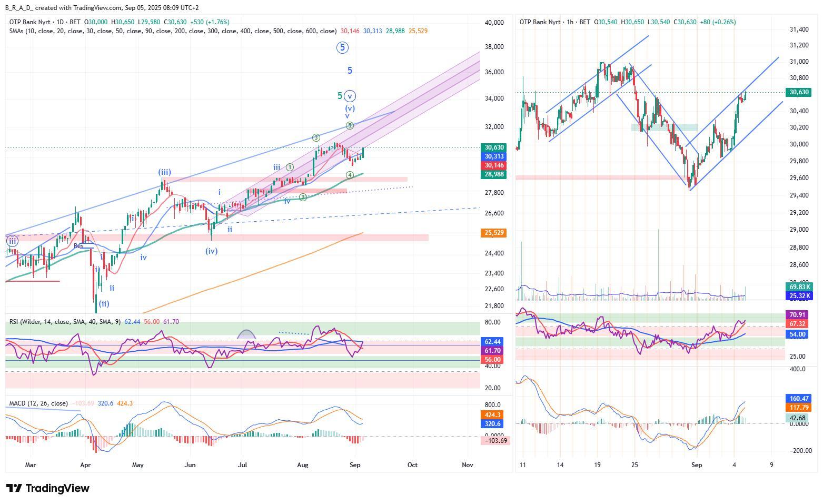
Task: Click the orange 25,529 SMA price tag
Action: click(x=494, y=233)
